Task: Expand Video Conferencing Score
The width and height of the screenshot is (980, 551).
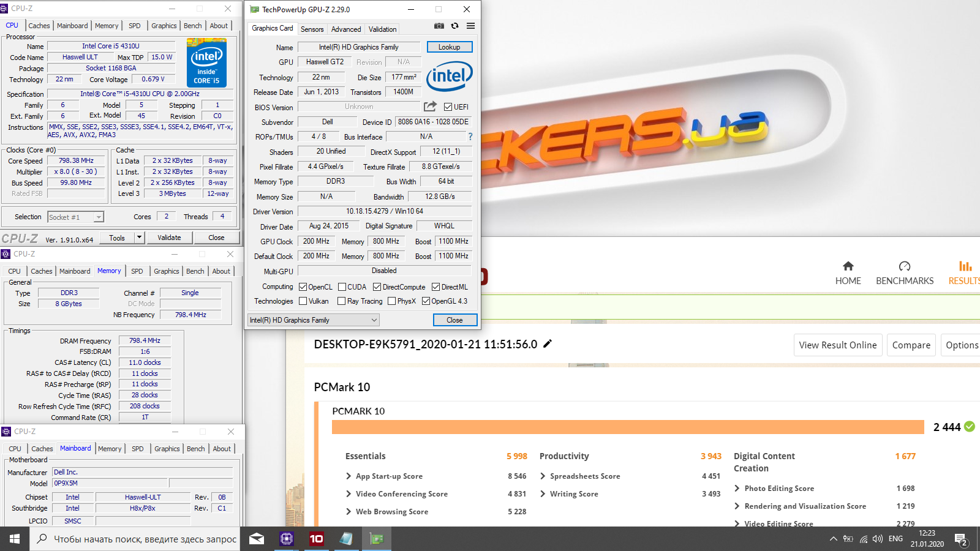Action: [349, 493]
